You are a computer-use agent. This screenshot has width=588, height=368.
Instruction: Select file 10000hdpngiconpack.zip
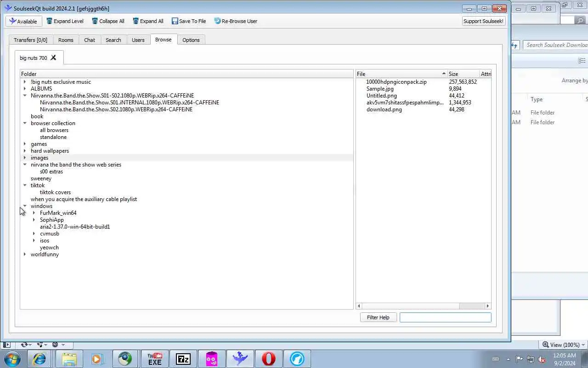coord(396,82)
